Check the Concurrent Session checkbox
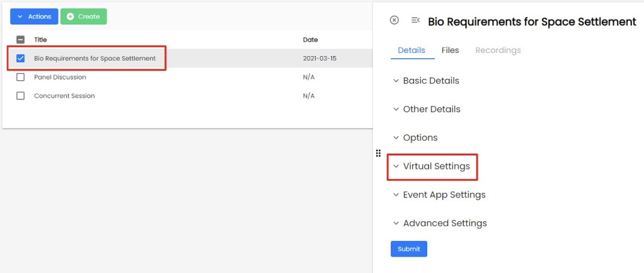The width and height of the screenshot is (644, 273). 21,96
